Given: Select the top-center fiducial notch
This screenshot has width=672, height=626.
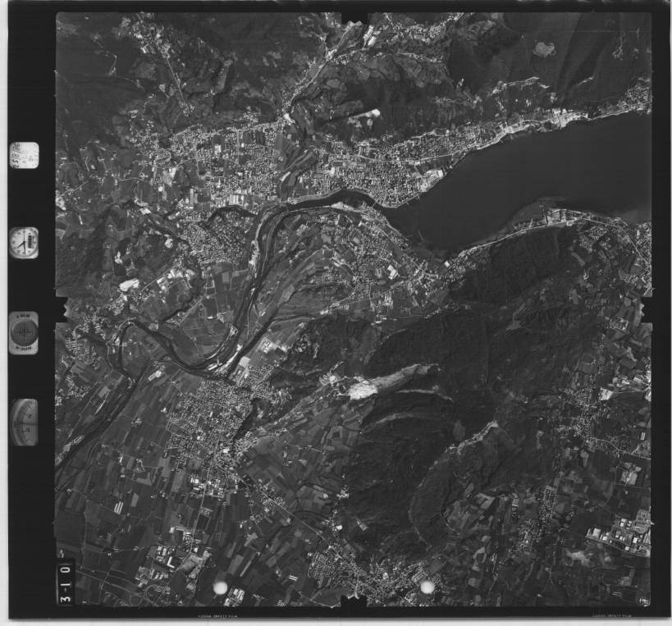Looking at the screenshot, I should (x=354, y=17).
